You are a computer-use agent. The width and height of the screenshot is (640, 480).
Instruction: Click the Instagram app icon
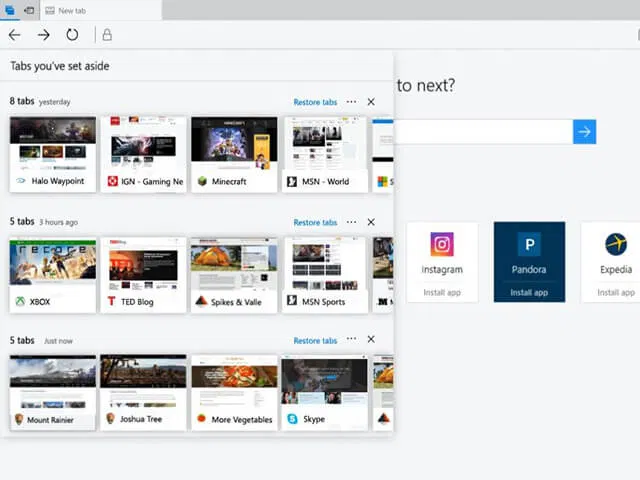[x=442, y=244]
